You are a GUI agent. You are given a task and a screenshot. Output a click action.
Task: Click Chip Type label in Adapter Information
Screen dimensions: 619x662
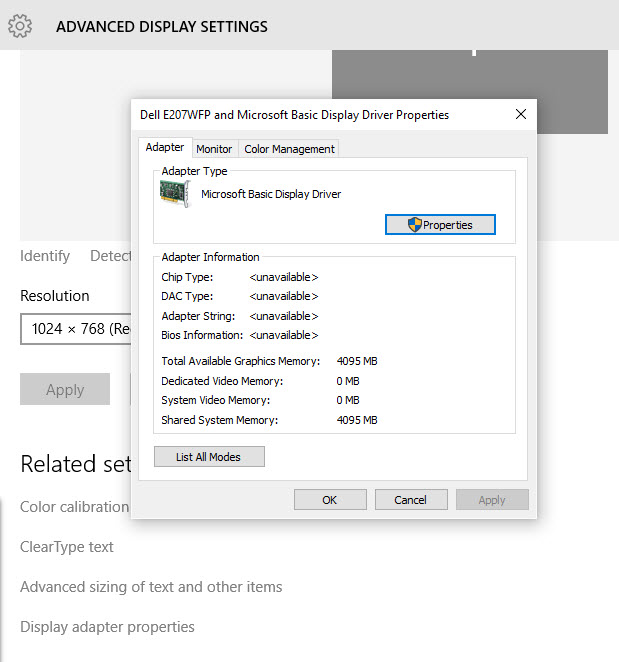point(187,277)
